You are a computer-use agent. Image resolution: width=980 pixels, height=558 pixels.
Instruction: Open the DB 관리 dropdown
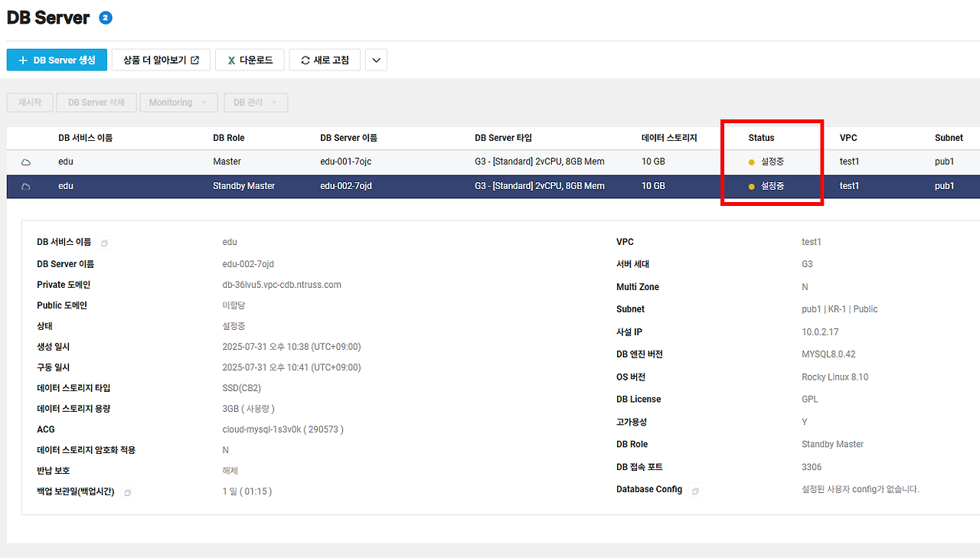[256, 102]
